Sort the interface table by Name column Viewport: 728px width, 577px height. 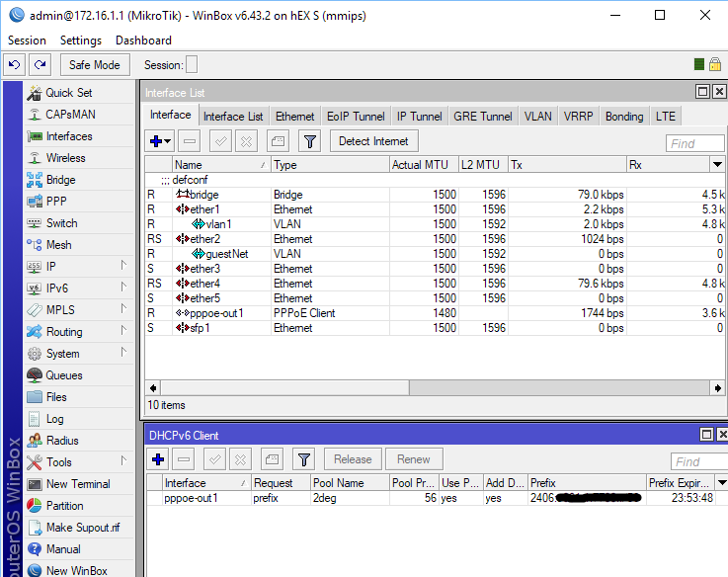pyautogui.click(x=221, y=165)
